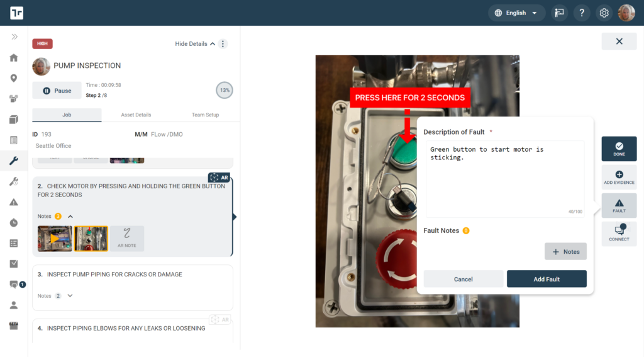Click the FAULT warning button
Screen dimensions: 644x357
[x=619, y=206]
